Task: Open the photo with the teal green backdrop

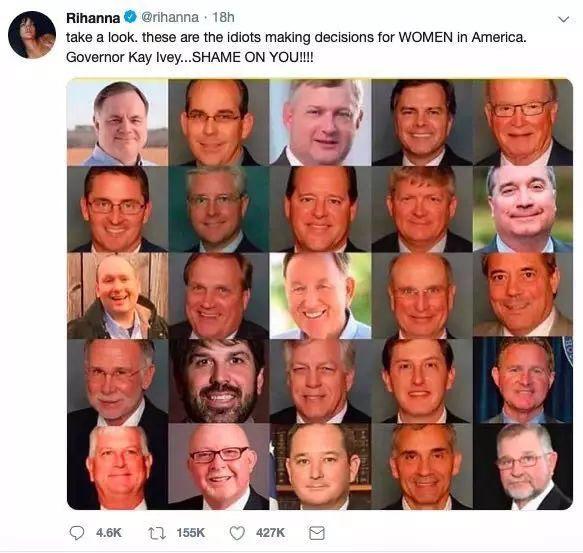Action: pyautogui.click(x=219, y=209)
